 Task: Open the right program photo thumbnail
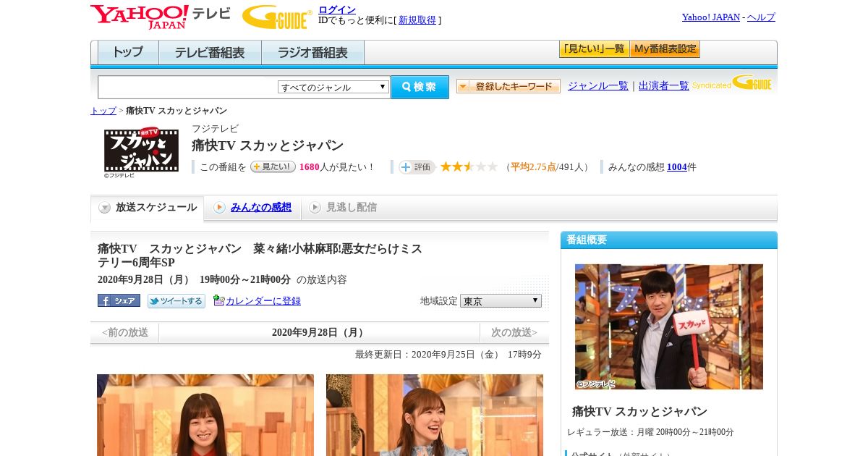[435, 415]
